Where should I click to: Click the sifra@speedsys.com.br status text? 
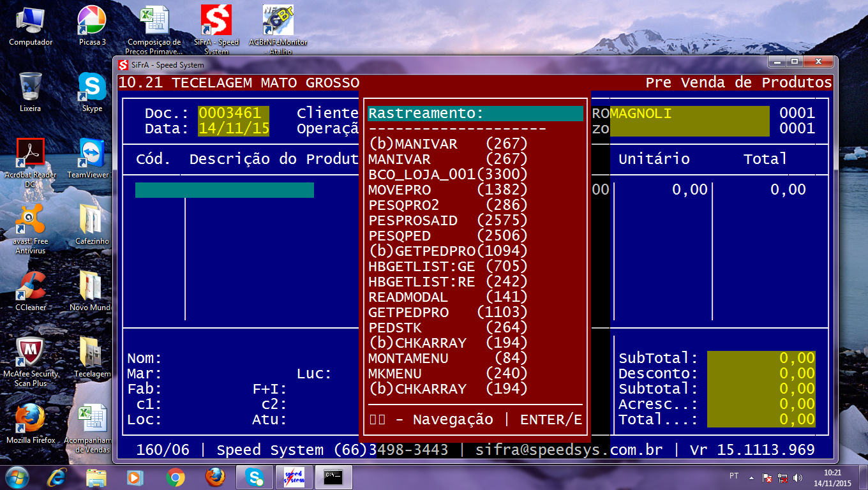click(x=570, y=450)
